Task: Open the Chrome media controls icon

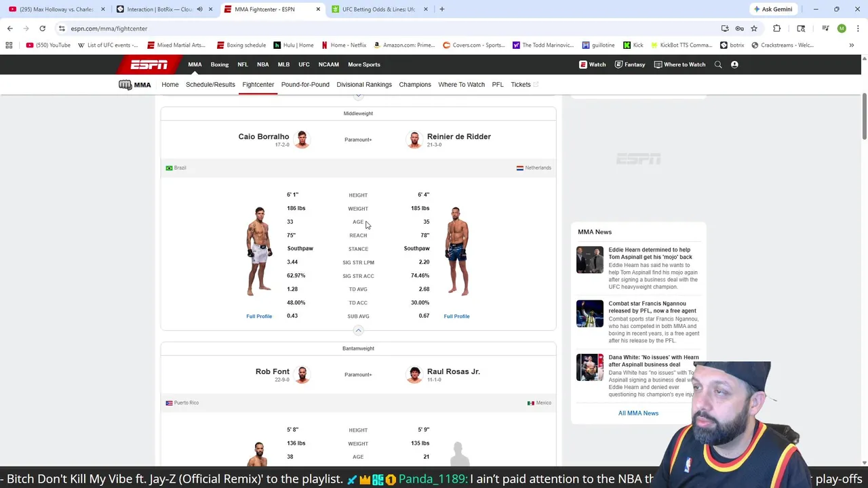Action: (x=825, y=28)
